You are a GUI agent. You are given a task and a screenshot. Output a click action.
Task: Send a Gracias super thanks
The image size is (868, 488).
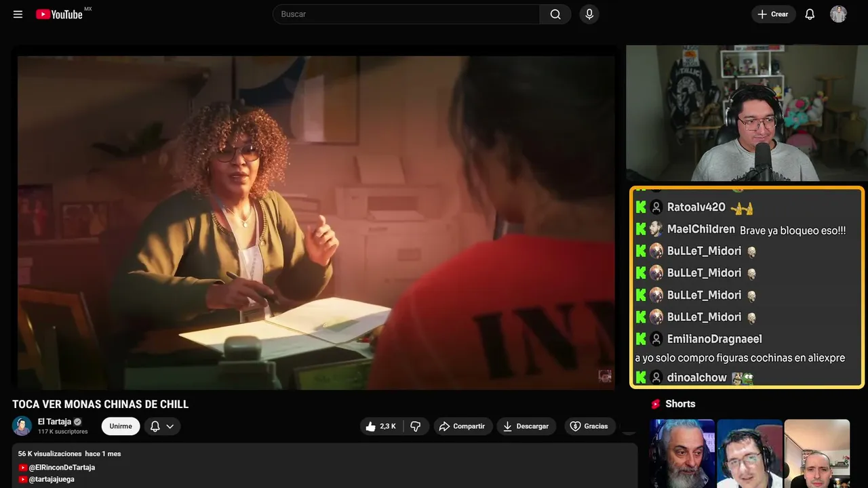(x=590, y=426)
